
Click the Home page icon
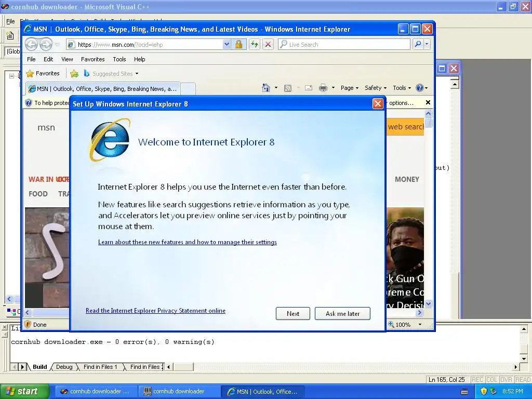click(x=266, y=88)
